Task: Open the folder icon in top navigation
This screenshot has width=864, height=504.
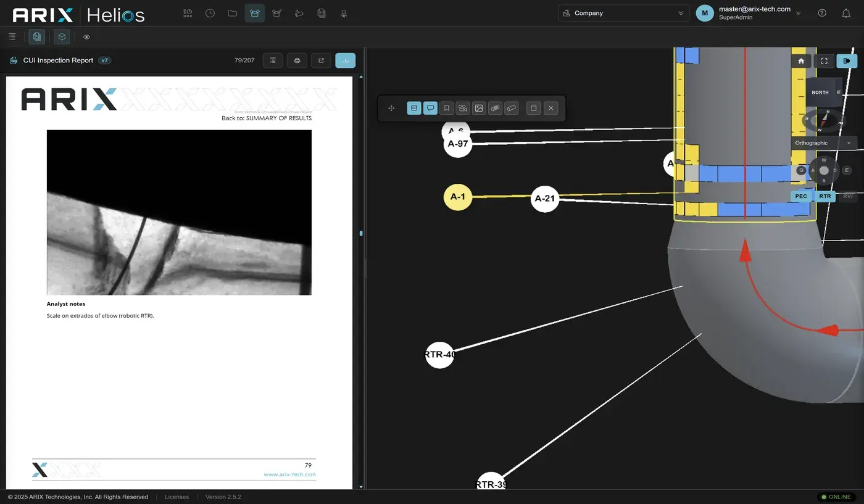Action: coord(232,13)
